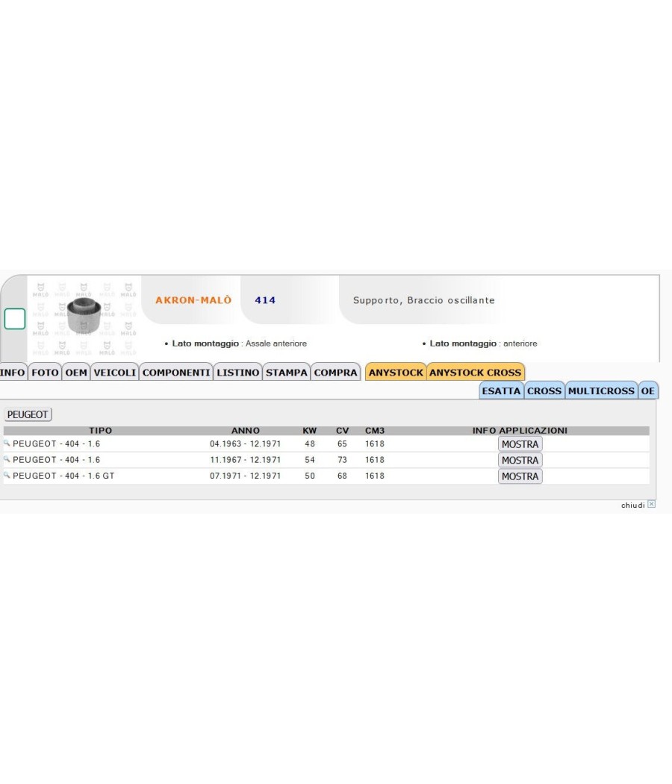This screenshot has height=784, width=672.
Task: Click the date range 11.1967 - 12.1971
Action: [x=246, y=460]
